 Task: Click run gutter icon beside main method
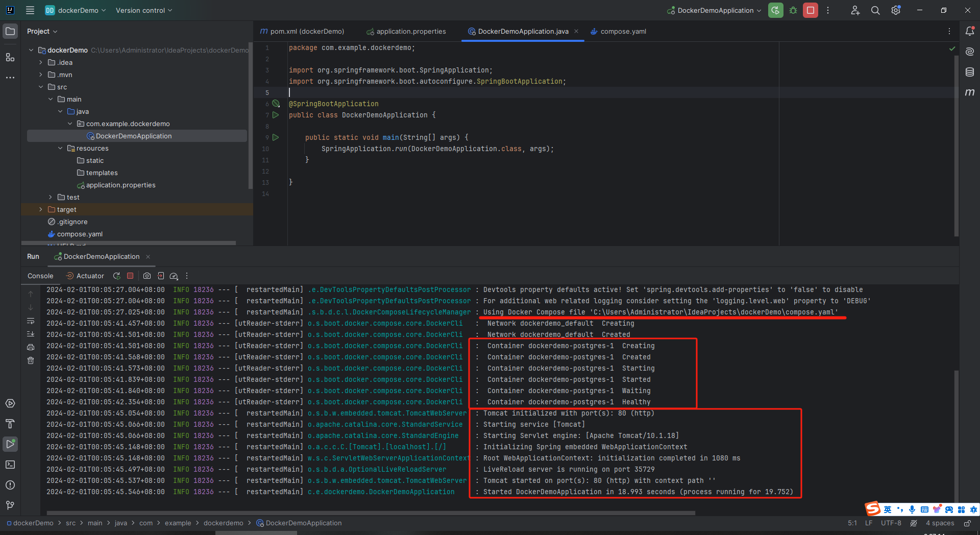(276, 137)
